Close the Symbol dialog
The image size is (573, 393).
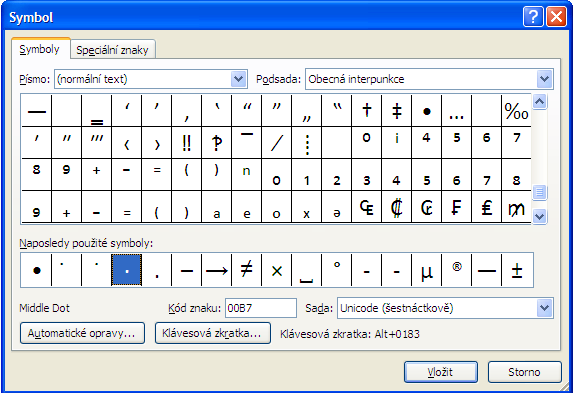556,16
